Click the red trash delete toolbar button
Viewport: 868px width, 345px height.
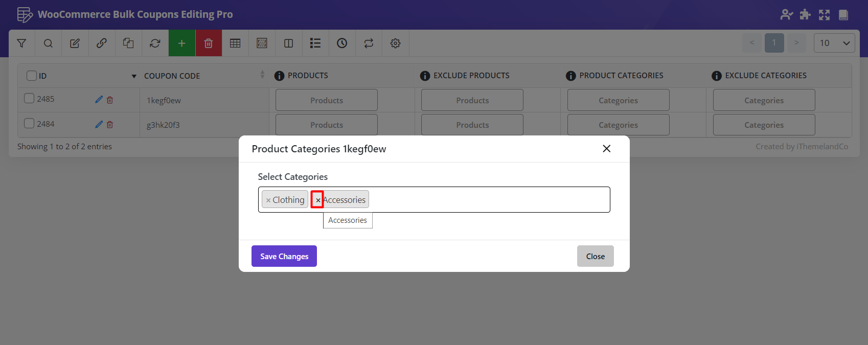208,43
